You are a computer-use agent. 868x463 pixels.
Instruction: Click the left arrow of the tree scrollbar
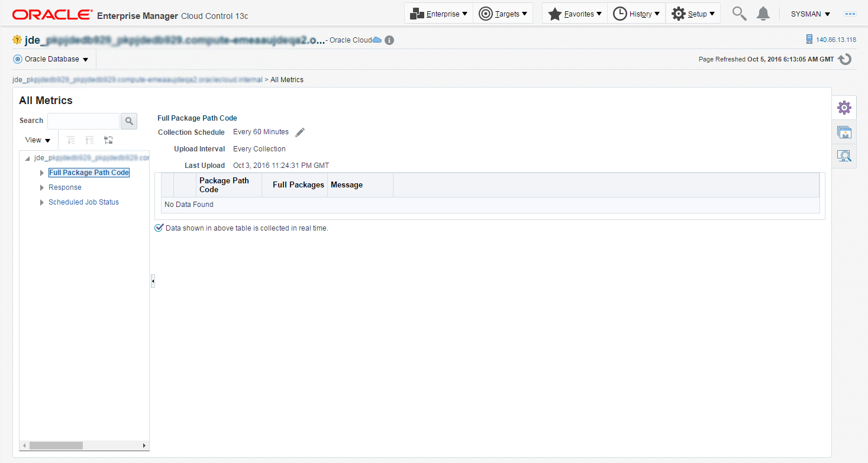point(24,445)
